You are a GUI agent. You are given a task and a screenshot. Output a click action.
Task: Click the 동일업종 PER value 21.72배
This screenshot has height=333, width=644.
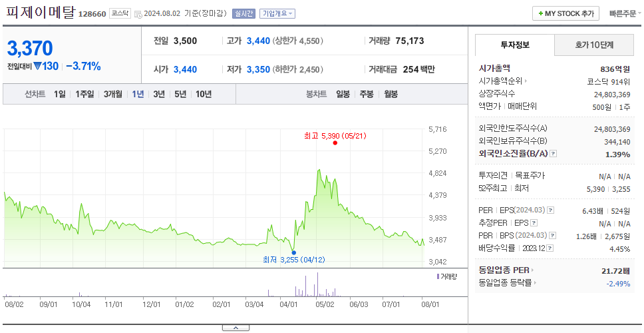tap(615, 271)
